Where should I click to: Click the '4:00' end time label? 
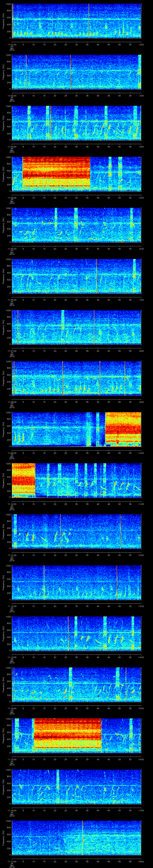(141, 146)
